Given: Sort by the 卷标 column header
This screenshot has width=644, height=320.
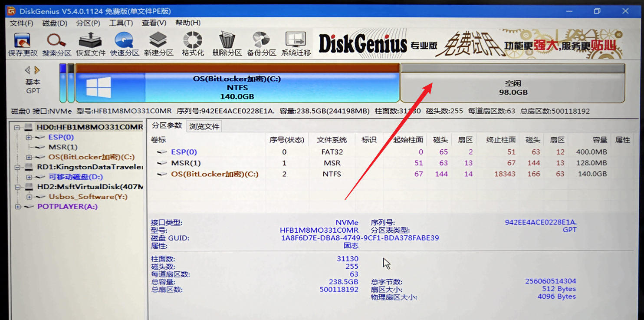Looking at the screenshot, I should tap(207, 140).
